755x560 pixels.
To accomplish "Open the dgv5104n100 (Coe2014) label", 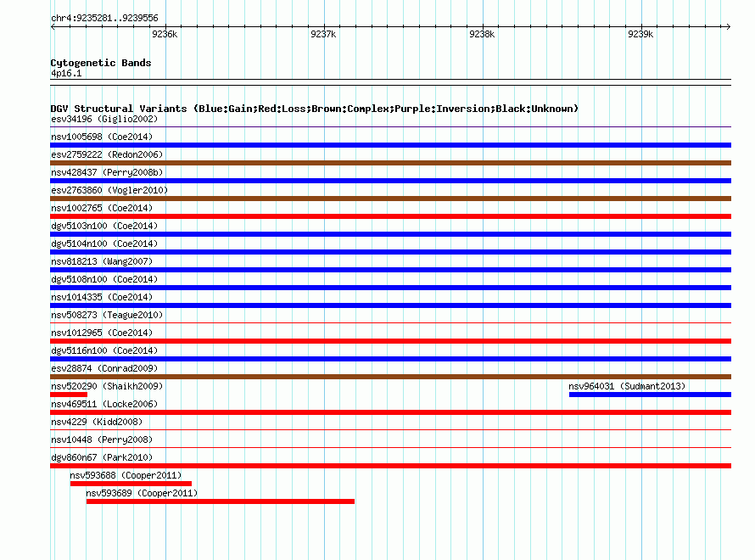I will (x=104, y=244).
